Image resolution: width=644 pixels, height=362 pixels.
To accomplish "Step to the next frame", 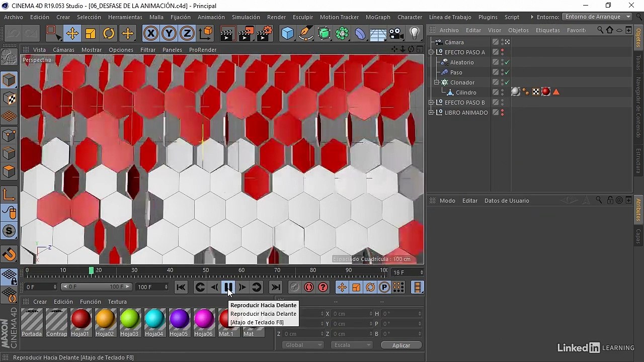I will tap(243, 287).
